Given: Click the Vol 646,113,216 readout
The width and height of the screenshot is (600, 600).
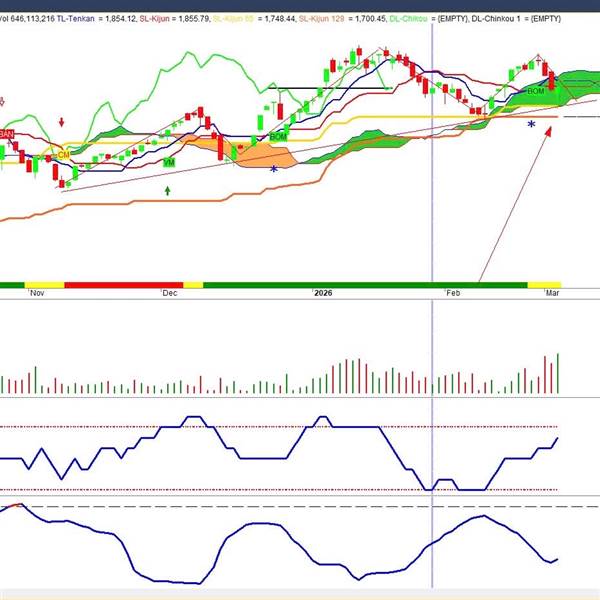Looking at the screenshot, I should coord(27,18).
